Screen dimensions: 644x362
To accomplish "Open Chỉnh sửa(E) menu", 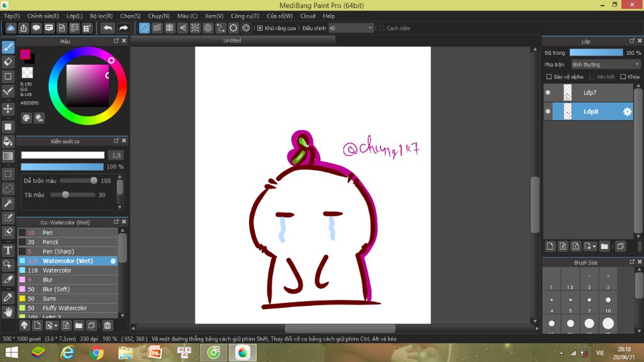I will coord(43,16).
